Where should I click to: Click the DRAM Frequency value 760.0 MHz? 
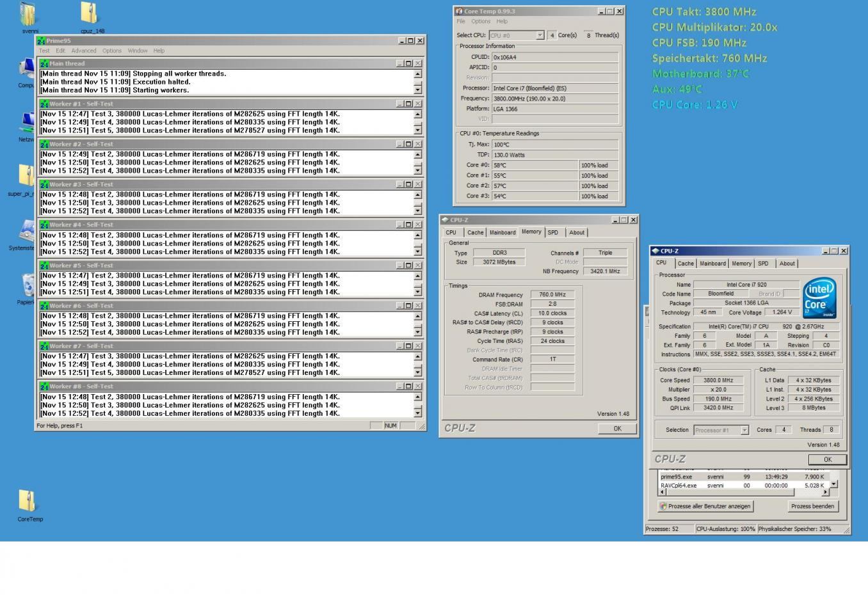552,295
